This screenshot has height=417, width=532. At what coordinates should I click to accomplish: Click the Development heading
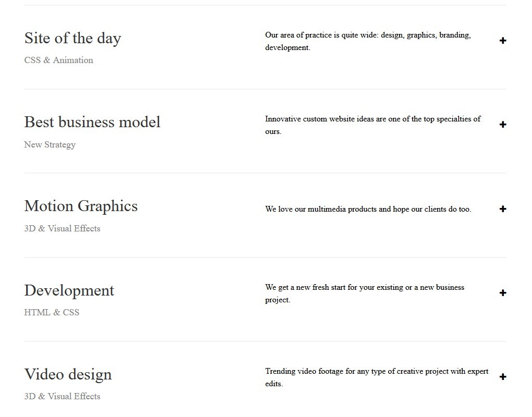point(69,290)
